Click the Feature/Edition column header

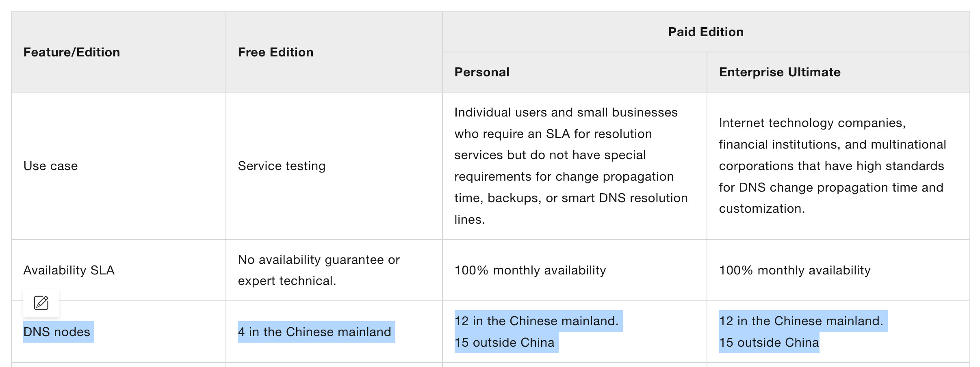click(72, 52)
